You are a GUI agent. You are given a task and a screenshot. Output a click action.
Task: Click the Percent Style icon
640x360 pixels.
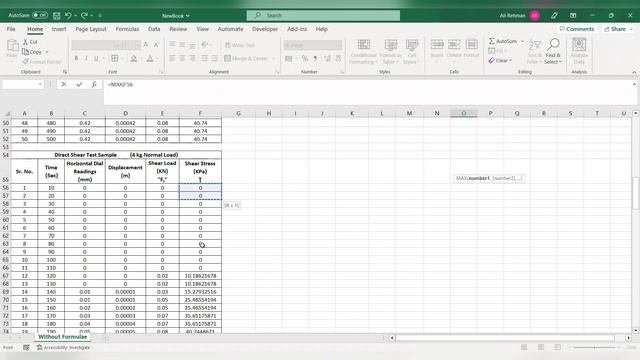305,58
